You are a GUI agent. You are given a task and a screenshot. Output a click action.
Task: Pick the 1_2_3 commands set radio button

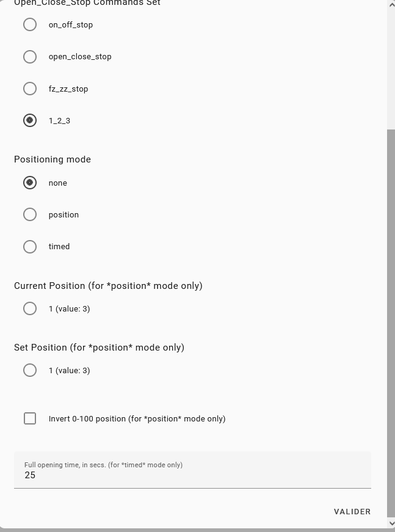30,120
